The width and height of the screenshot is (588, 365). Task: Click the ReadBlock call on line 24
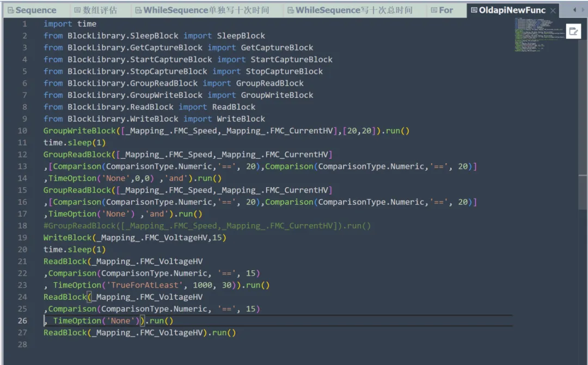123,297
